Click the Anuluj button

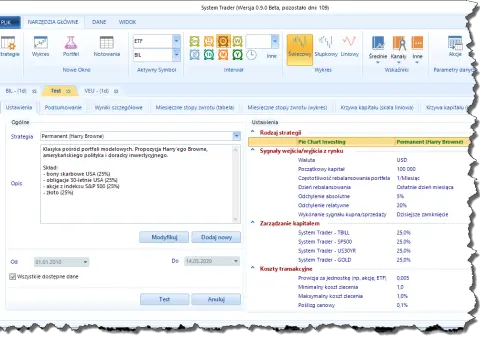pos(216,299)
